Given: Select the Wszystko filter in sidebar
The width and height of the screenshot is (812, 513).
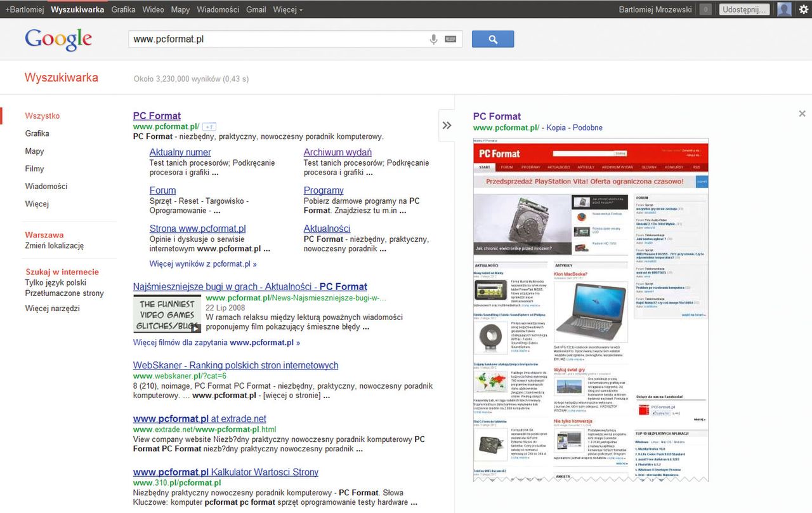Looking at the screenshot, I should pyautogui.click(x=43, y=116).
